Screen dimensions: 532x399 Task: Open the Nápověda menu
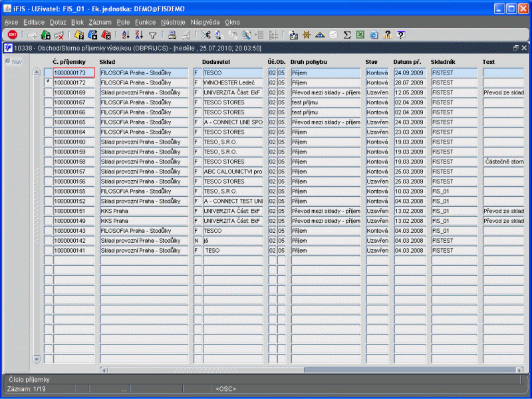205,22
